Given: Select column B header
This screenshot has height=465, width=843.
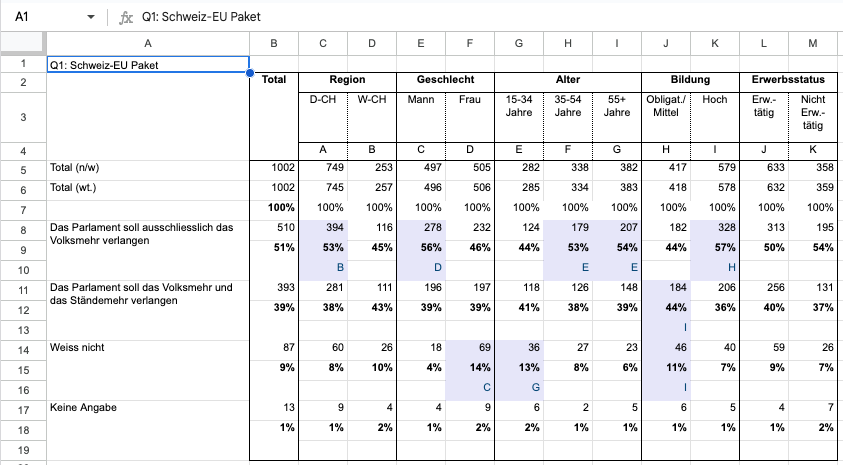Looking at the screenshot, I should [x=274, y=43].
